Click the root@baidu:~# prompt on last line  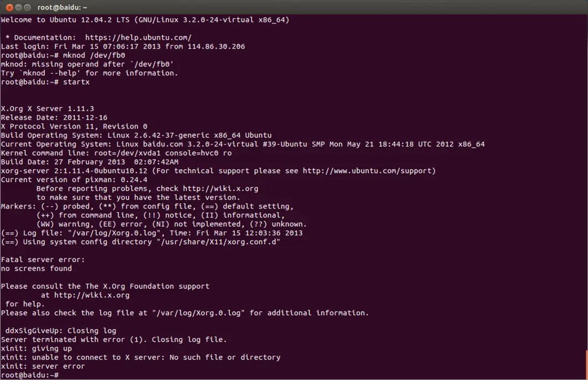click(29, 375)
